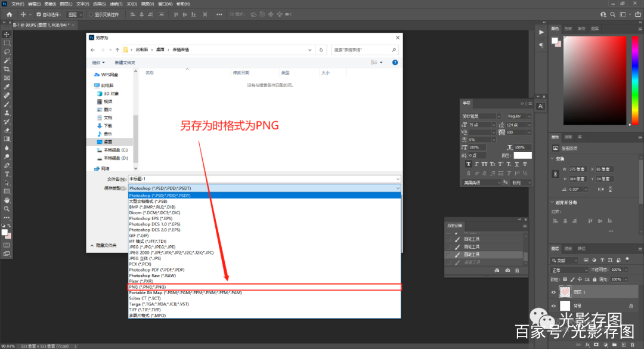Select the Zoom tool
The width and height of the screenshot is (644, 349).
[7, 209]
